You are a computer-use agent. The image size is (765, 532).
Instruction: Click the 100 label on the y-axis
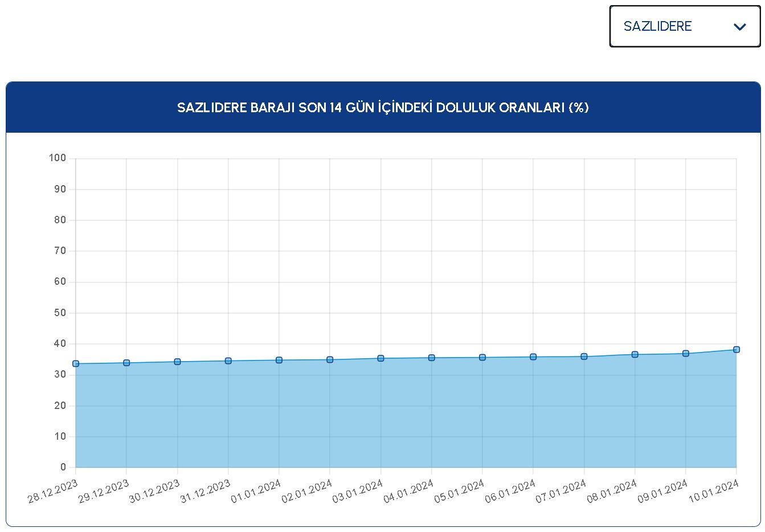tap(57, 158)
